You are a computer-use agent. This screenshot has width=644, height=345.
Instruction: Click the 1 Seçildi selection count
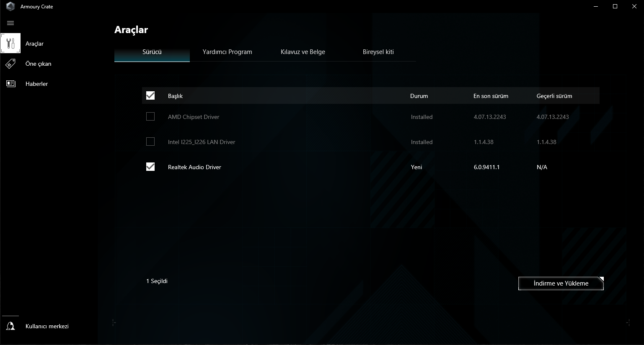pos(157,281)
